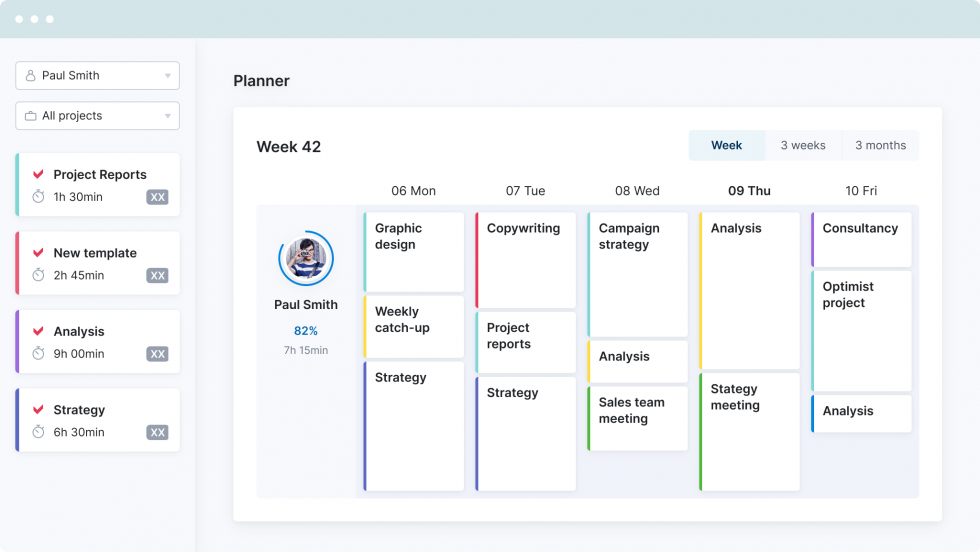Select the 09 Thu column header
This screenshot has height=552, width=980.
coord(749,191)
